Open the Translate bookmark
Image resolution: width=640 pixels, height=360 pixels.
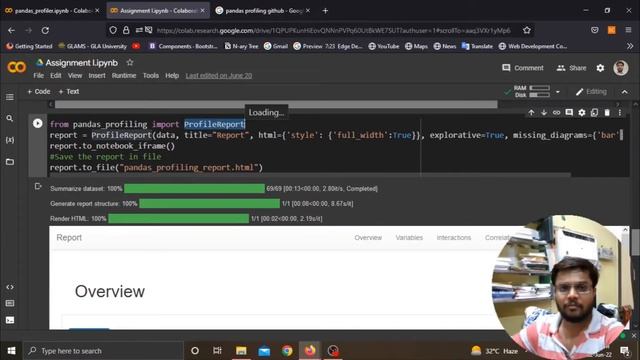477,46
